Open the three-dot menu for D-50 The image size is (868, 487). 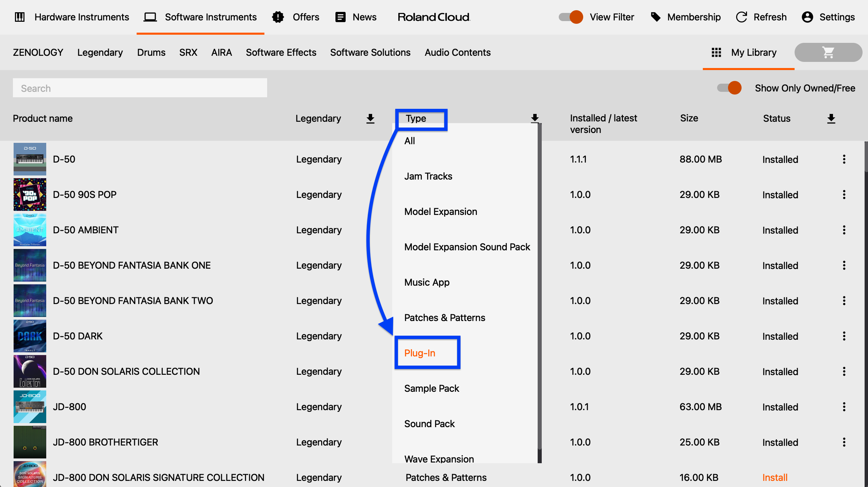click(x=845, y=159)
